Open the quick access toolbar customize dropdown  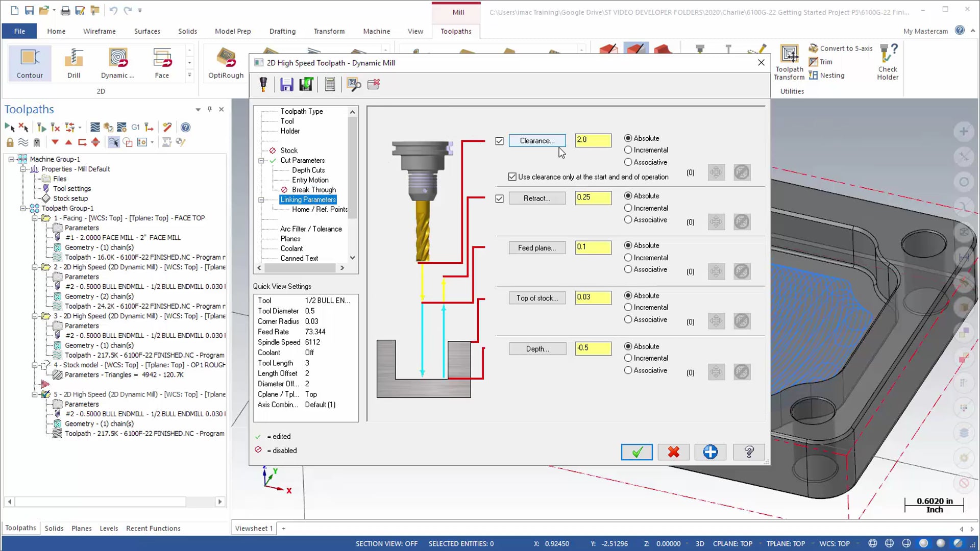[x=140, y=10]
